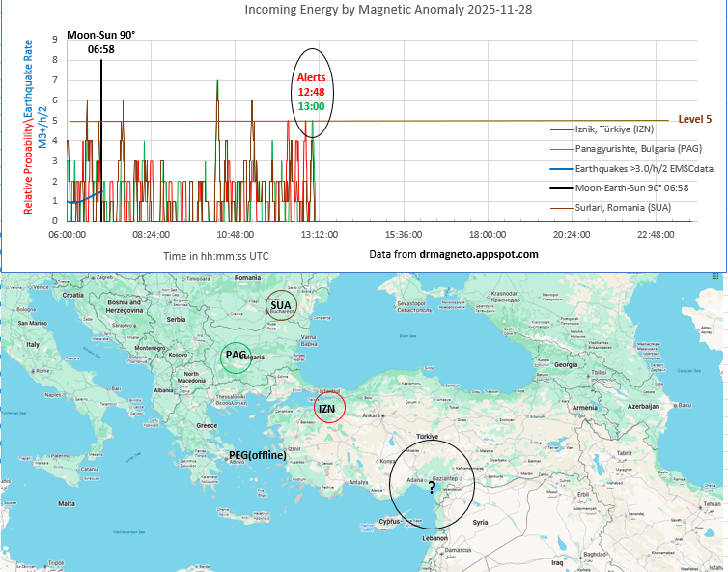Click the '9' y-axis tick label
Viewport: 728px width, 572px height.
click(55, 40)
